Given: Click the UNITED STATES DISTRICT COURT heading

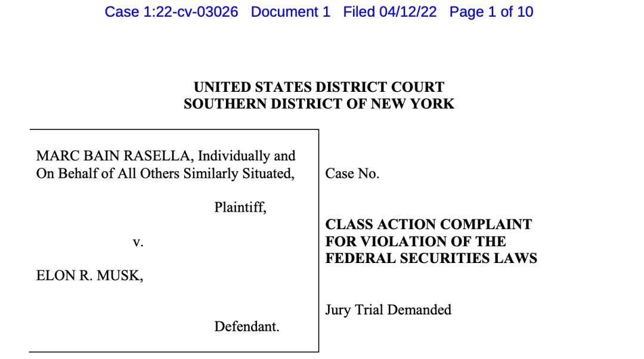Looking at the screenshot, I should coord(318,87).
